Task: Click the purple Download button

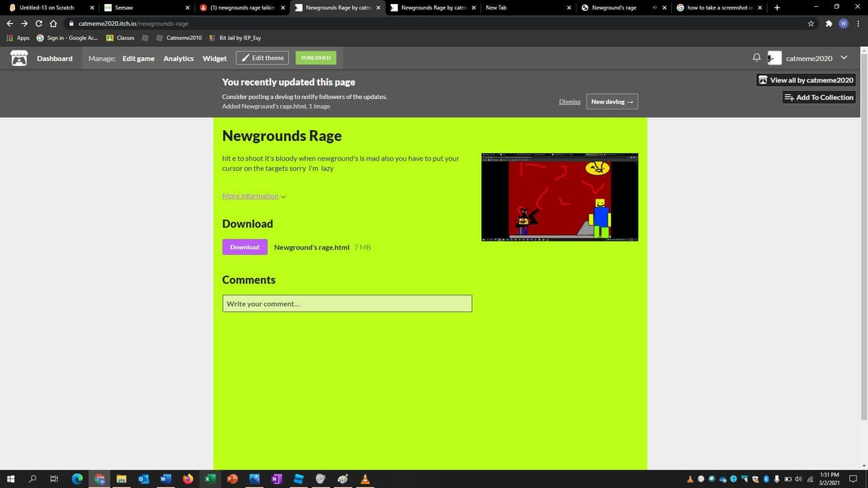Action: click(x=245, y=247)
